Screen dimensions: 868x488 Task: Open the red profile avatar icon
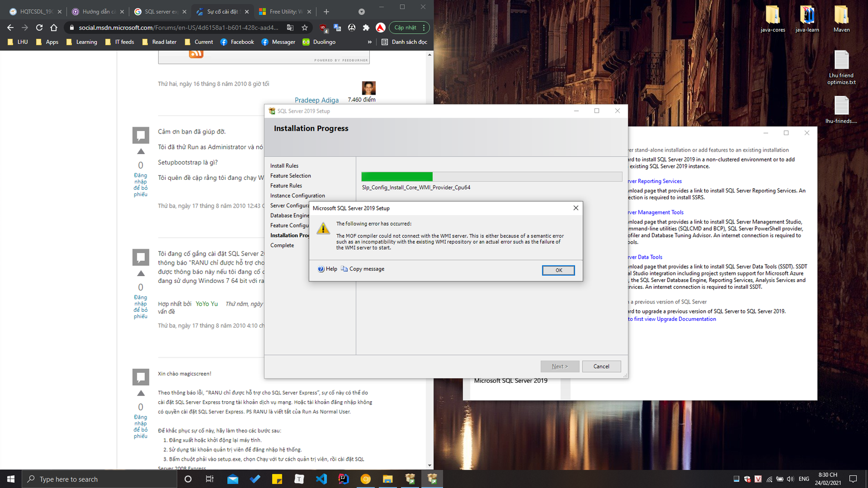coord(380,27)
